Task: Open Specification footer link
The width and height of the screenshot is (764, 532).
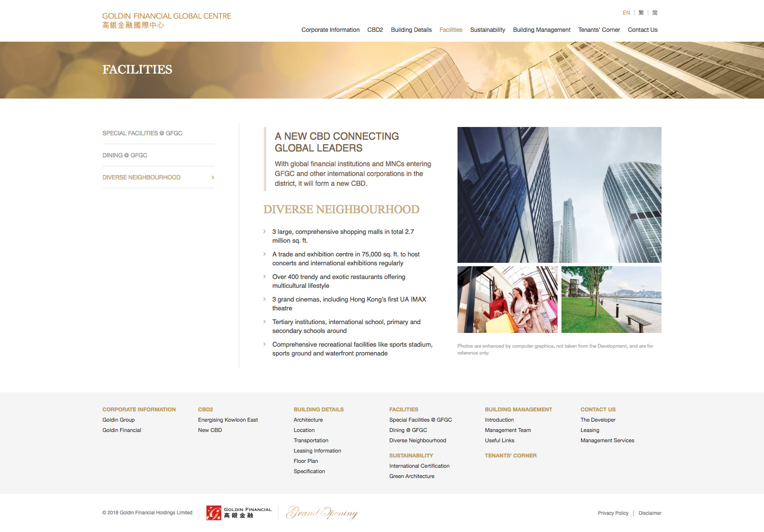Action: [x=309, y=472]
